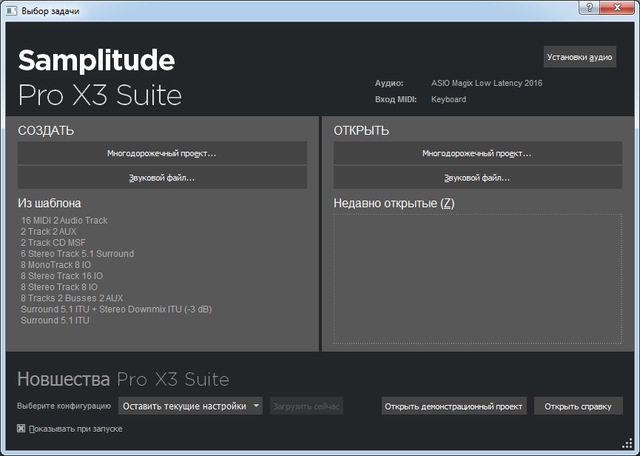This screenshot has height=456, width=640.
Task: Click the MIDI input value Keyboard
Action: (x=449, y=99)
